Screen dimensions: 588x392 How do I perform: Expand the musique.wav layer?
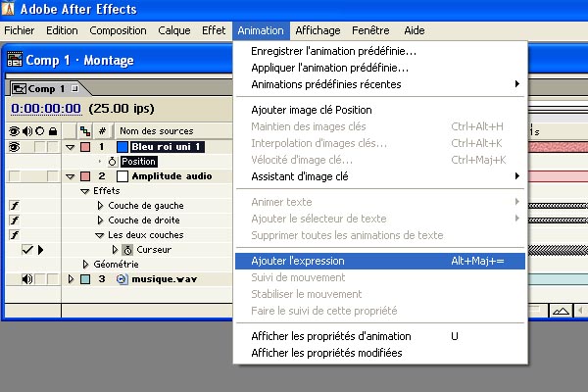coord(71,279)
